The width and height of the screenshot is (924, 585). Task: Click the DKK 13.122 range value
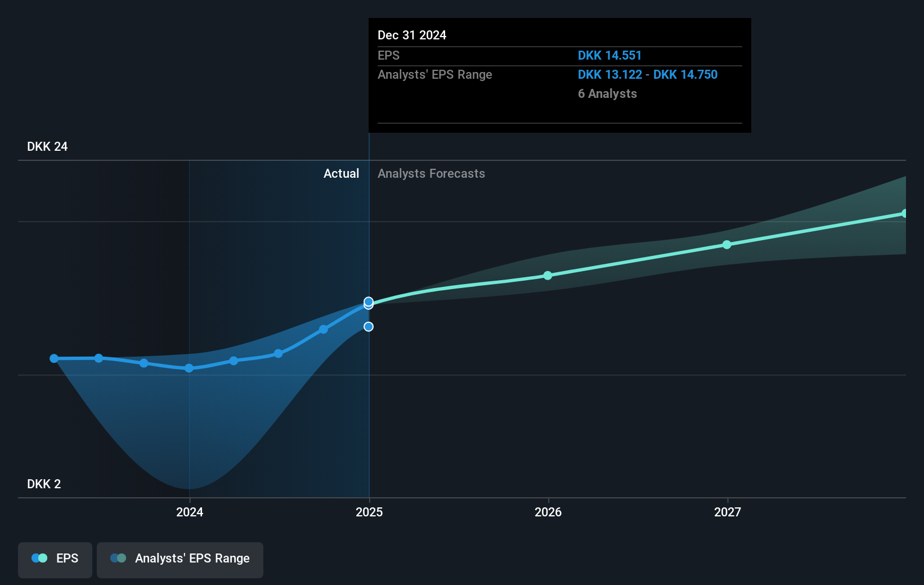coord(610,75)
